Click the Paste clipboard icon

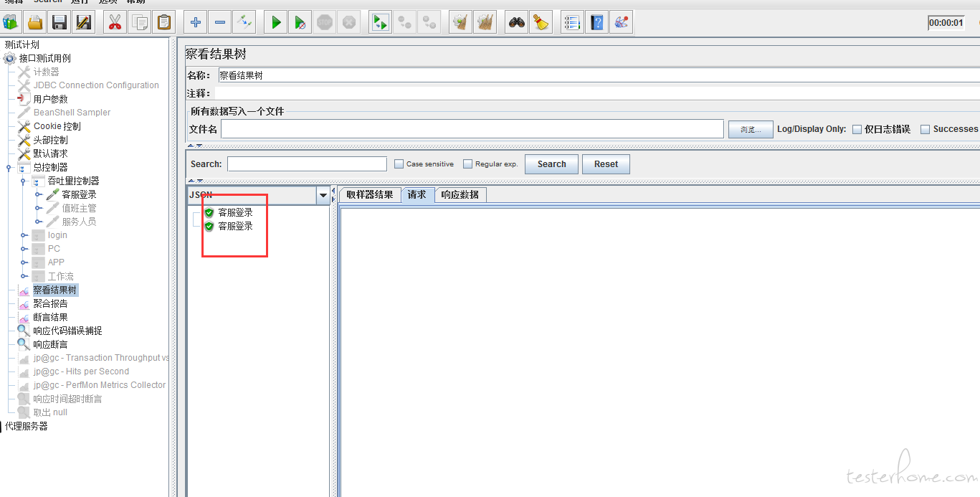click(x=164, y=22)
